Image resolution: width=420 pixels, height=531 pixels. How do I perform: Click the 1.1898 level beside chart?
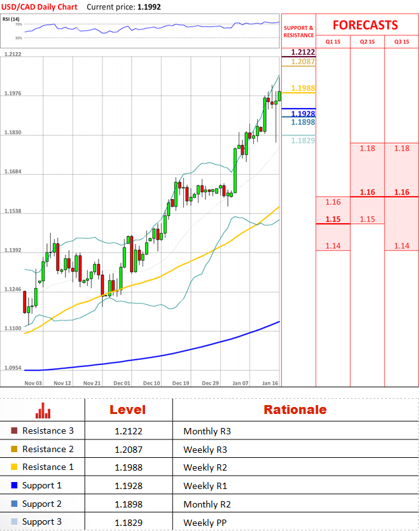[x=303, y=122]
